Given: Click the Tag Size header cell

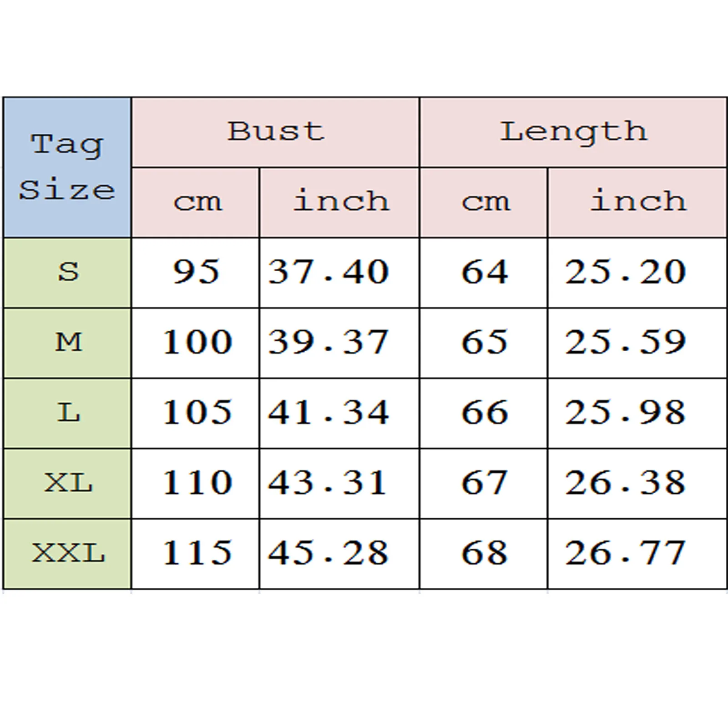Looking at the screenshot, I should pos(67,167).
